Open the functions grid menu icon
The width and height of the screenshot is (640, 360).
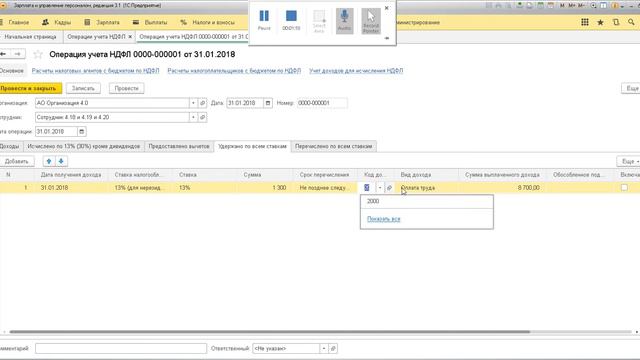click(585, 22)
